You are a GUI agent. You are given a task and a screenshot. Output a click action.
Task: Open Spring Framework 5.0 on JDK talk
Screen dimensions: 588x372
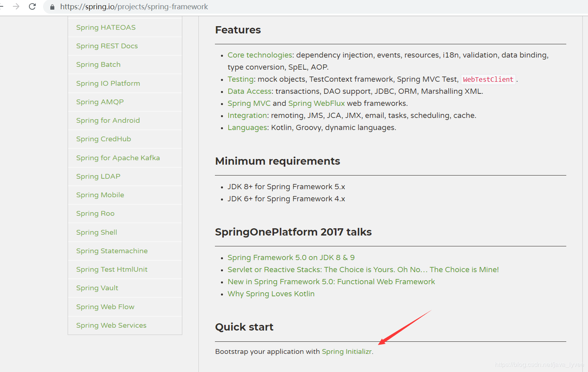(291, 258)
